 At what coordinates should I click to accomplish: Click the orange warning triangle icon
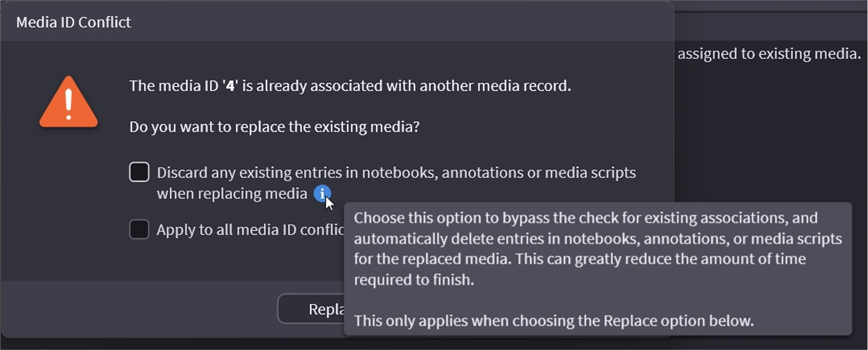68,103
